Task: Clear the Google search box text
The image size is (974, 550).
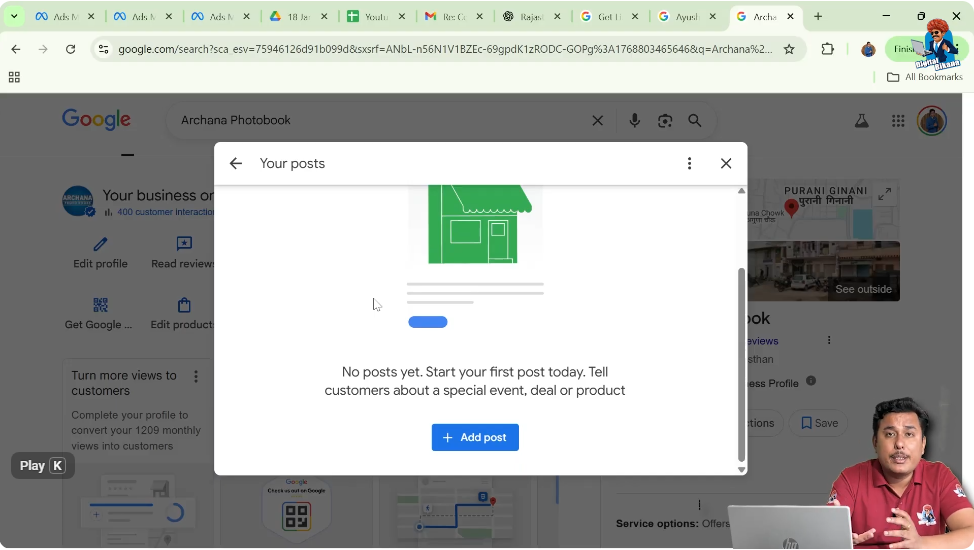Action: pyautogui.click(x=598, y=121)
